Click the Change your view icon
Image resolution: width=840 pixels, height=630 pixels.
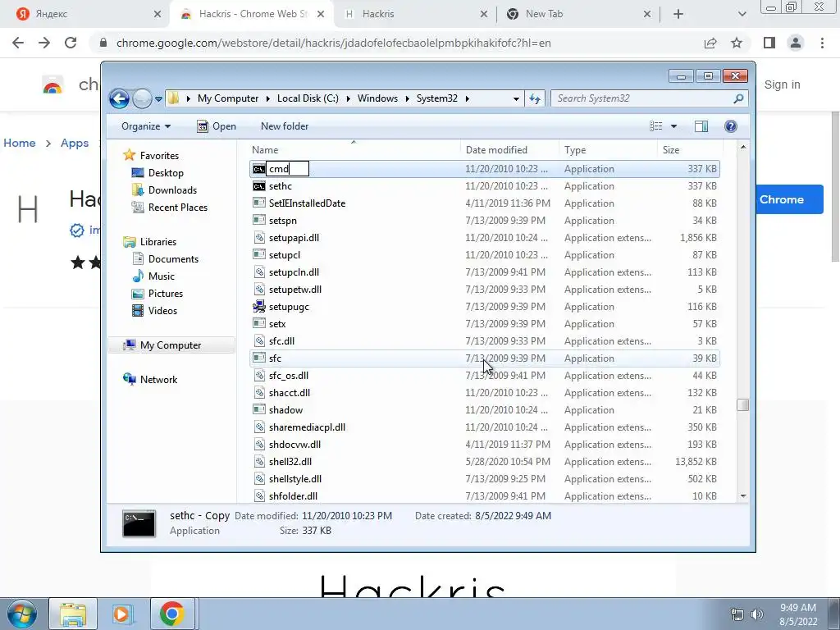point(655,126)
